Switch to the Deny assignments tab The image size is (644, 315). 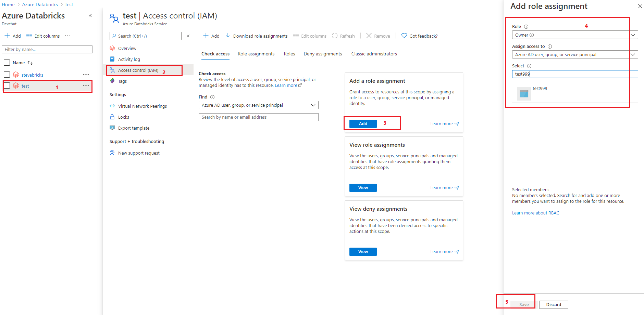(x=323, y=54)
